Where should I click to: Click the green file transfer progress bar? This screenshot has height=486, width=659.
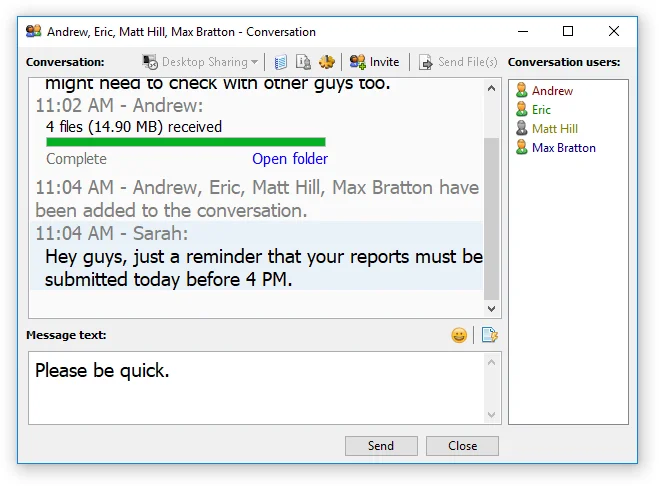point(186,142)
